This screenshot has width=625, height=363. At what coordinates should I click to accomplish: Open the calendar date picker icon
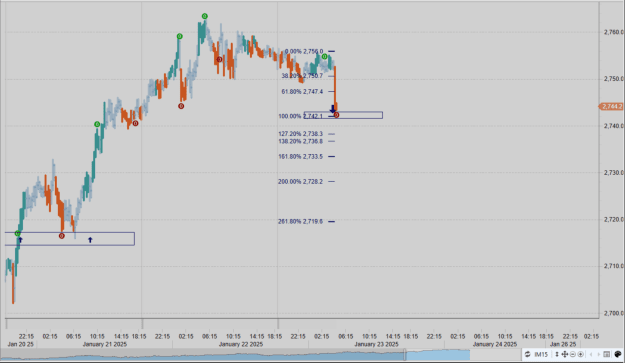(x=607, y=354)
